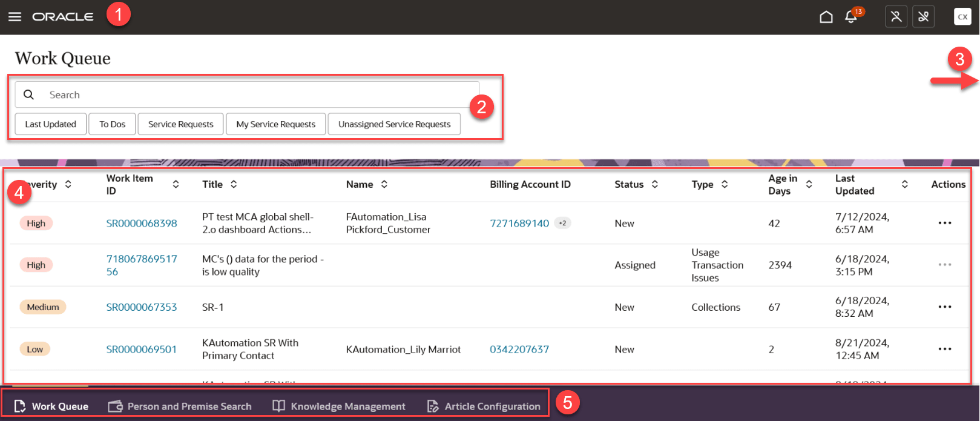This screenshot has width=980, height=421.
Task: Click title 'KAutomation SR With Primary Contact'
Action: tap(251, 349)
